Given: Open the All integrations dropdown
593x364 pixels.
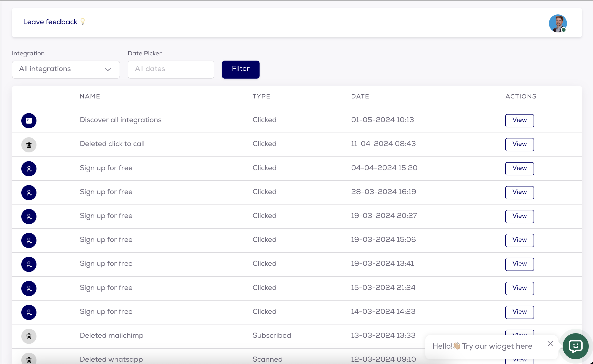Looking at the screenshot, I should pyautogui.click(x=66, y=69).
